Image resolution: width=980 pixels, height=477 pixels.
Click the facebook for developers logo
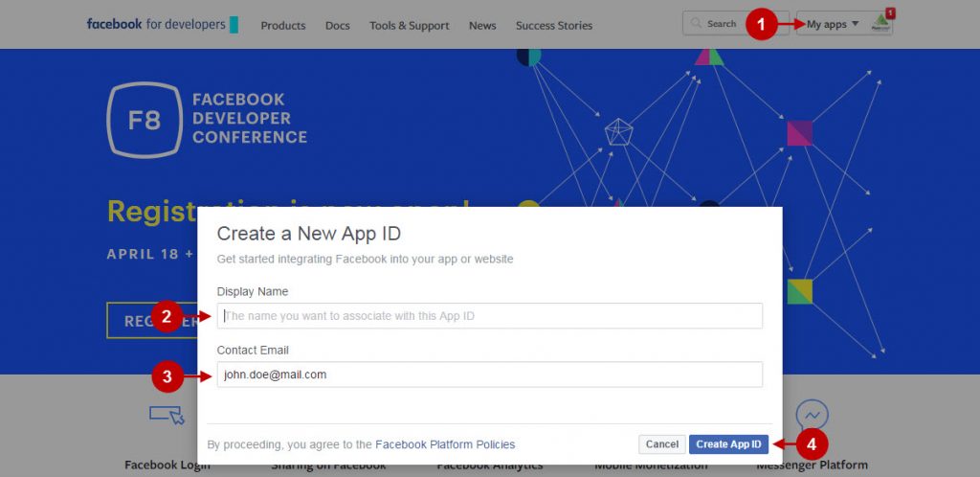tap(162, 24)
